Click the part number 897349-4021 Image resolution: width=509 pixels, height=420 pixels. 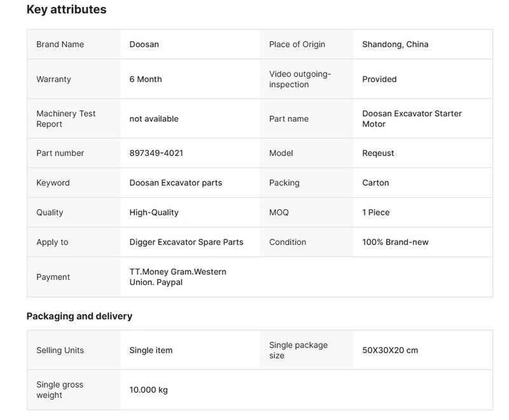pyautogui.click(x=157, y=153)
